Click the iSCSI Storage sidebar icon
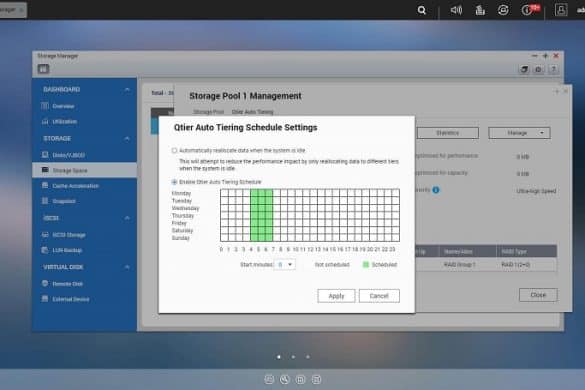The width and height of the screenshot is (585, 390). coord(45,235)
